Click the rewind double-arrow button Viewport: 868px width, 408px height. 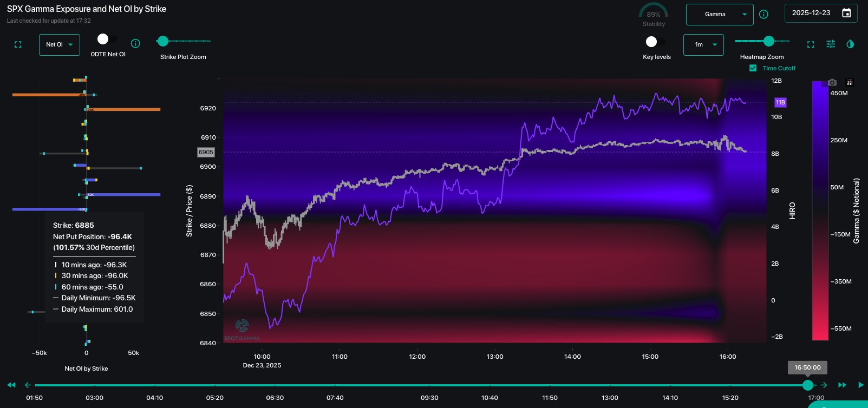tap(11, 385)
